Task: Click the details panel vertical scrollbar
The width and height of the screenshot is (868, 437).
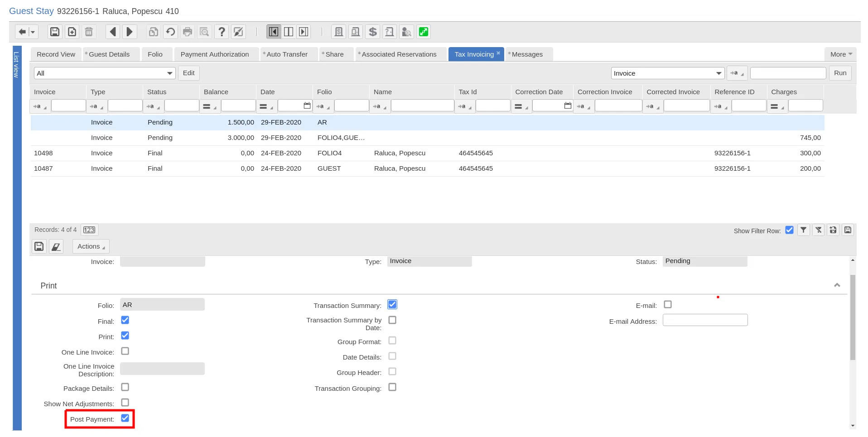Action: pos(853,317)
